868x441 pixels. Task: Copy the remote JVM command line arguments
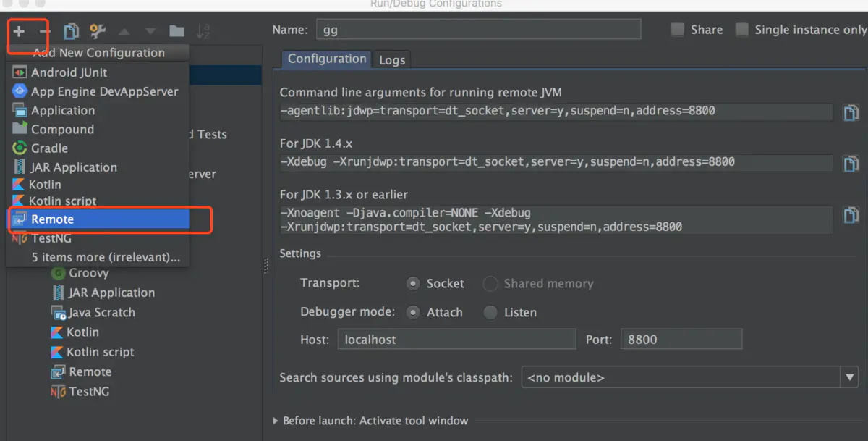pos(851,112)
